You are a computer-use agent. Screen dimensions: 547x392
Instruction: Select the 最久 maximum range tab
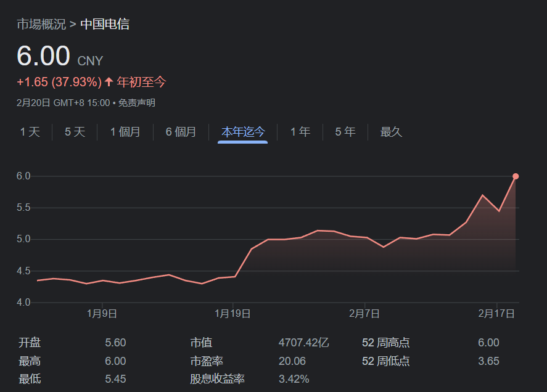[x=391, y=132]
